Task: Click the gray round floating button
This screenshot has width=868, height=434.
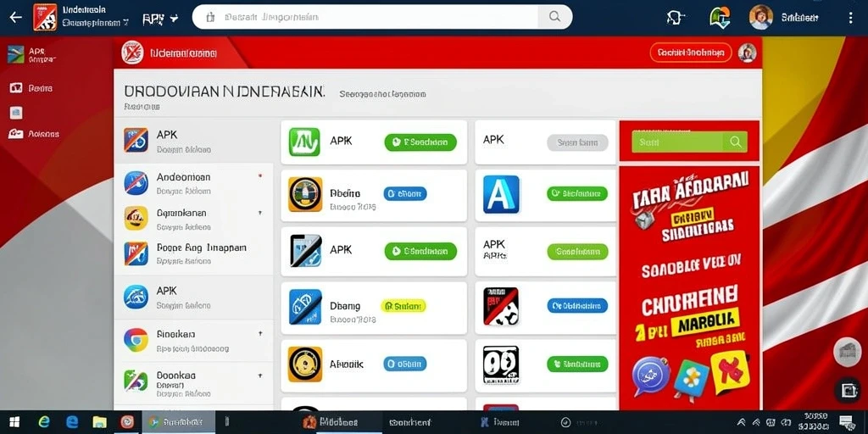Action: (x=848, y=351)
